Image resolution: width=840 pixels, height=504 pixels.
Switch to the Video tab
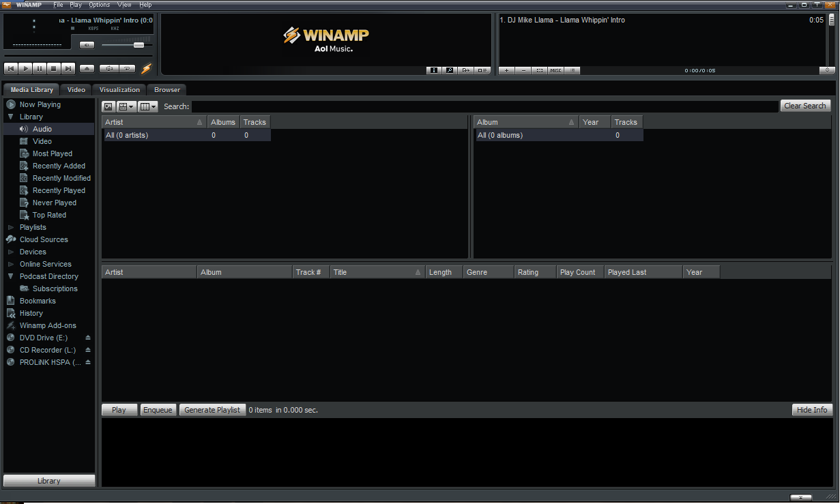[x=76, y=89]
